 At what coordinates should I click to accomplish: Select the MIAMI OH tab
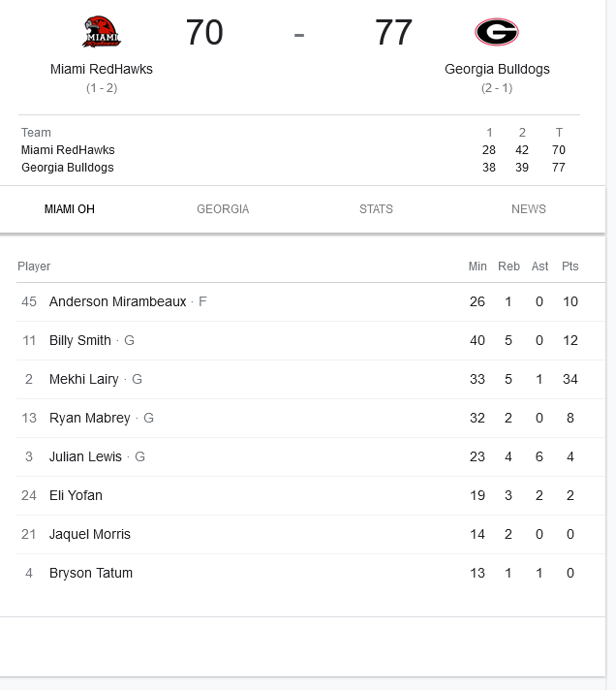click(70, 209)
